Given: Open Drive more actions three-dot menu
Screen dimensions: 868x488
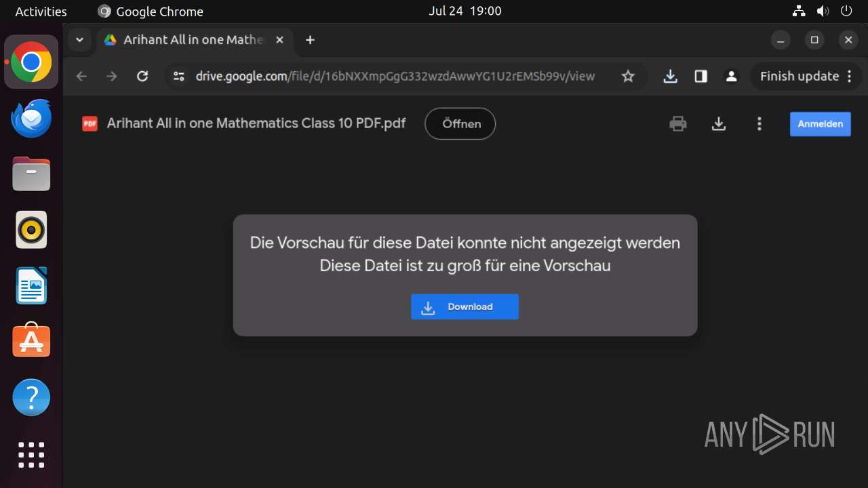Looking at the screenshot, I should tap(759, 124).
